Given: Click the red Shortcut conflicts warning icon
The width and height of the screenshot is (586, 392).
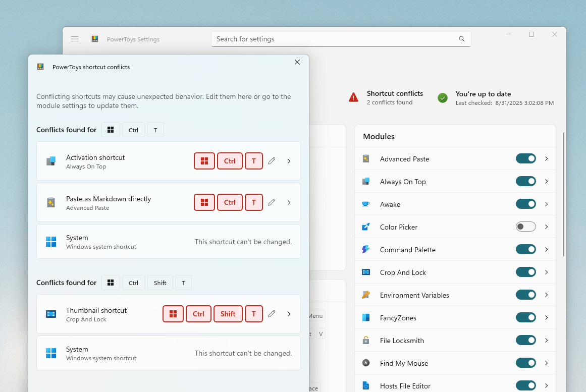Looking at the screenshot, I should pos(353,97).
